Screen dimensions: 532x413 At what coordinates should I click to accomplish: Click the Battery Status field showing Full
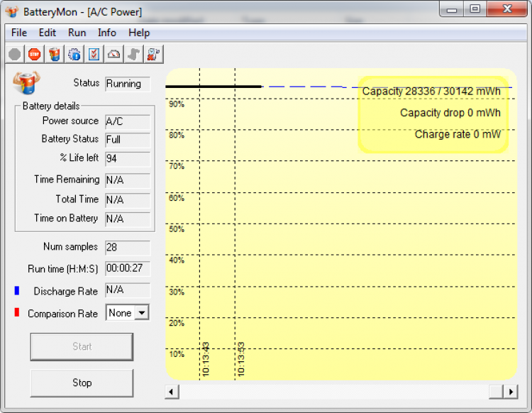[128, 140]
